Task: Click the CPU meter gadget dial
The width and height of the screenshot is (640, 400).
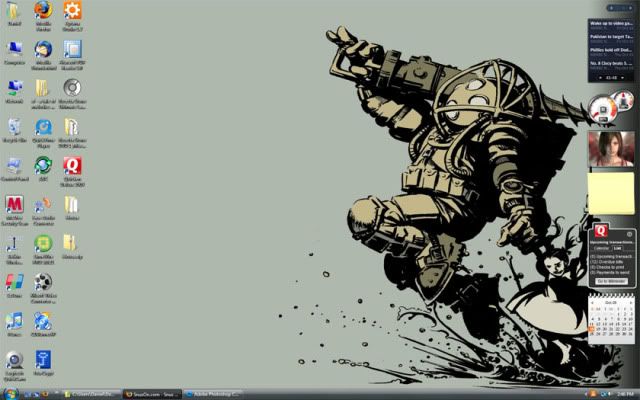Action: point(603,109)
